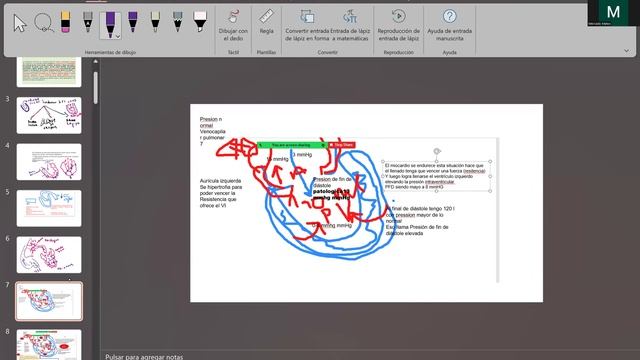Start Reproducción de entrada de lápiz

click(398, 26)
